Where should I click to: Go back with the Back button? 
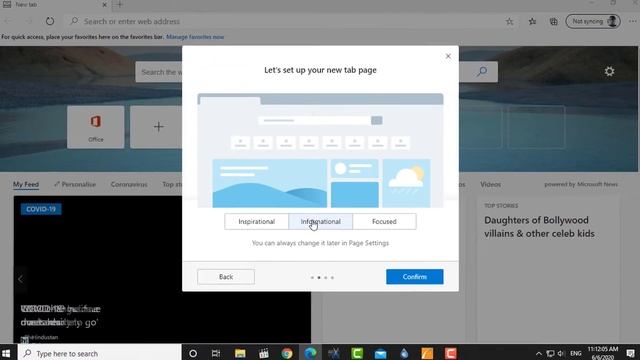(x=226, y=277)
